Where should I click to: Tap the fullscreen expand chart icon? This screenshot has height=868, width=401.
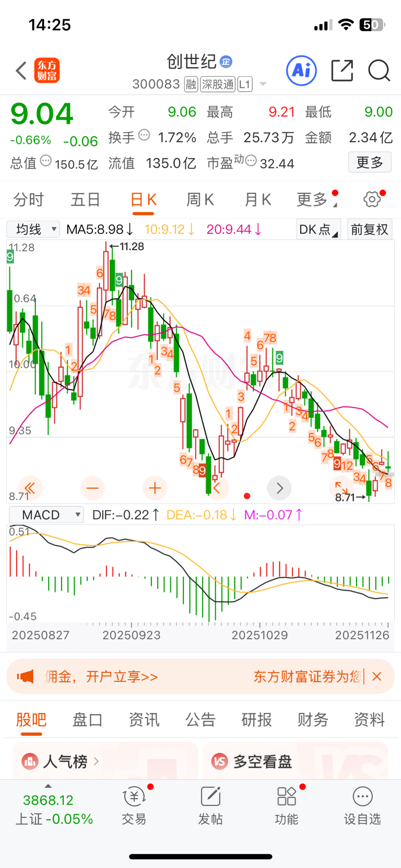click(x=341, y=488)
